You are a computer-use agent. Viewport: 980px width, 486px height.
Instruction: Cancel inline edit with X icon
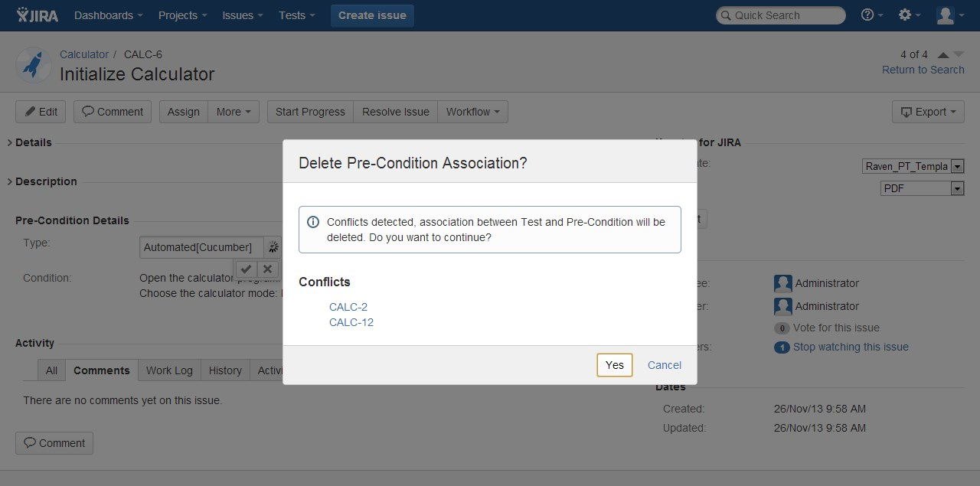[267, 269]
